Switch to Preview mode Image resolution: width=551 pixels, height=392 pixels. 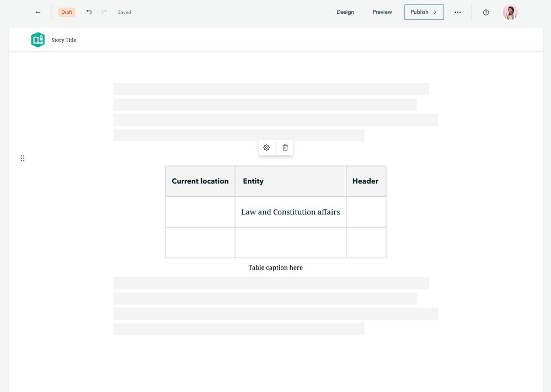tap(382, 12)
